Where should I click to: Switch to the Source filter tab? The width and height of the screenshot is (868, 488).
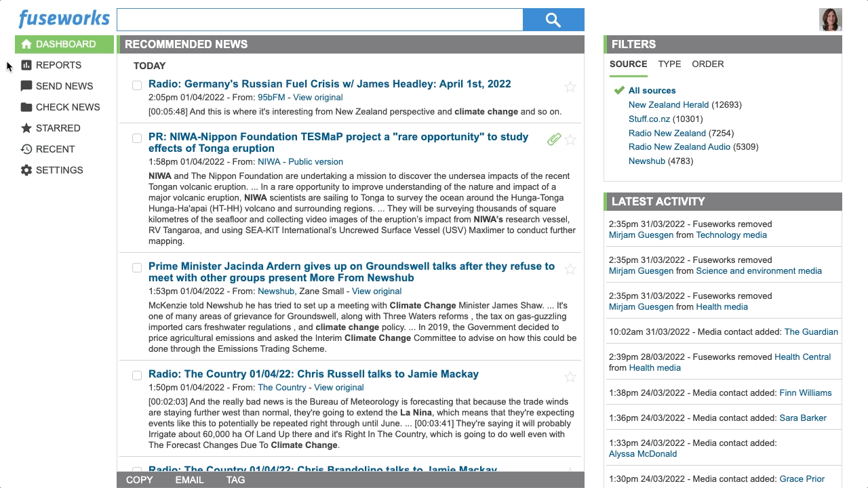pos(628,64)
